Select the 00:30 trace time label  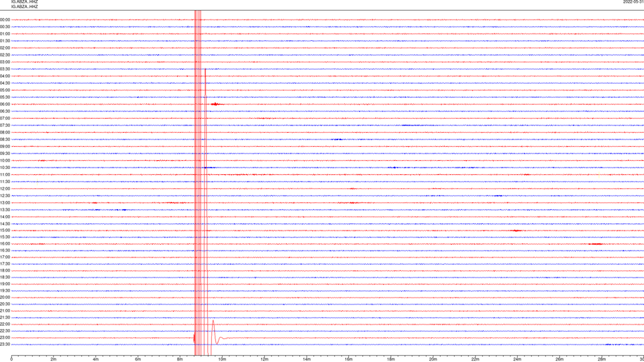click(5, 27)
